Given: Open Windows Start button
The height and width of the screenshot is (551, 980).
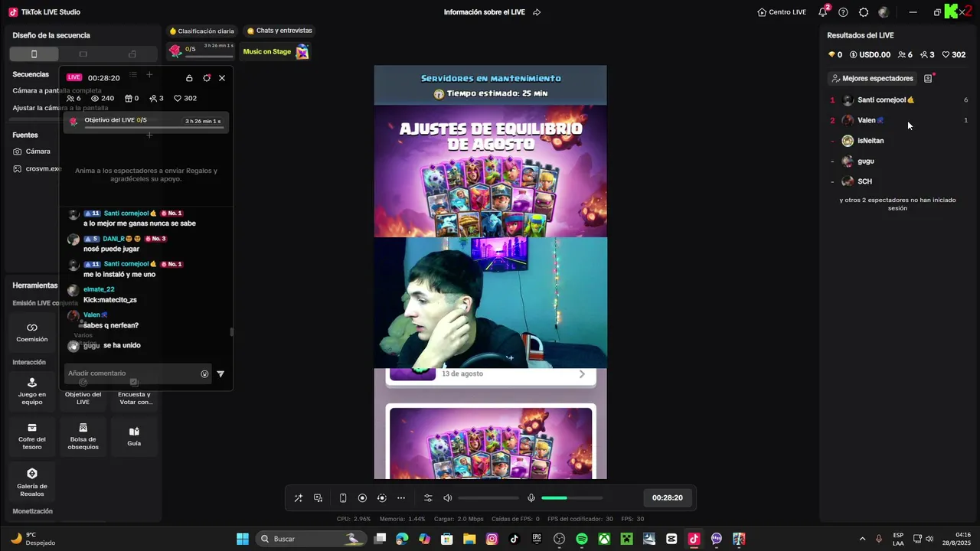Looking at the screenshot, I should pos(243,539).
